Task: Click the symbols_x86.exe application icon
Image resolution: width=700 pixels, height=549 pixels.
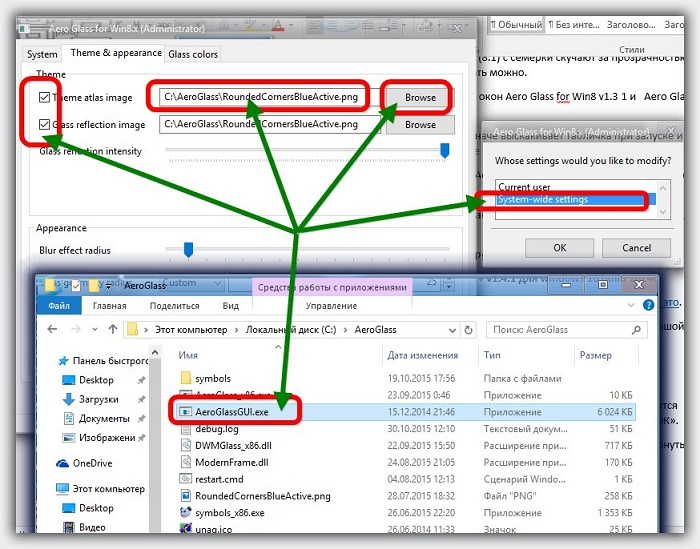Action: [x=186, y=512]
